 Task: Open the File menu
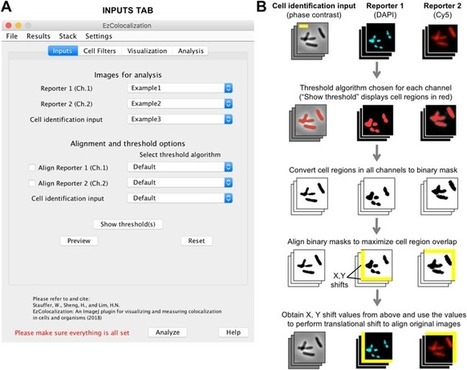[x=12, y=36]
